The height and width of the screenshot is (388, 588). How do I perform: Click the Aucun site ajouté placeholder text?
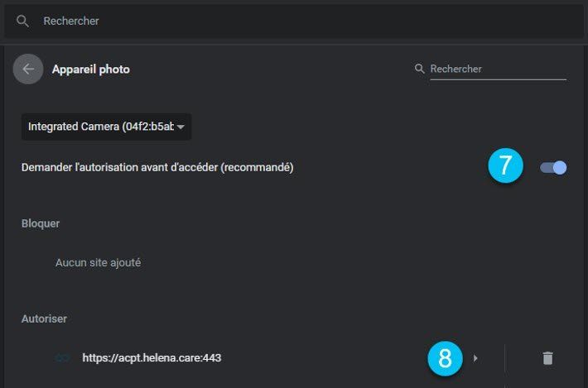(99, 263)
